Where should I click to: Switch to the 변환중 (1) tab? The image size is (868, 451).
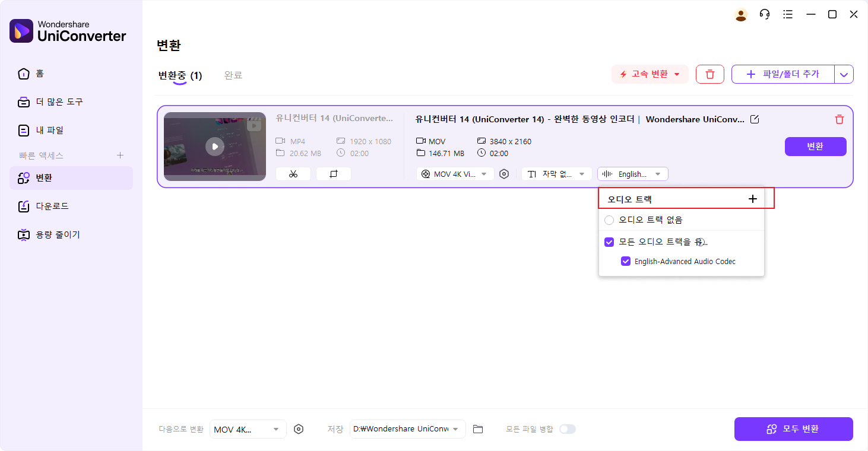pyautogui.click(x=180, y=75)
